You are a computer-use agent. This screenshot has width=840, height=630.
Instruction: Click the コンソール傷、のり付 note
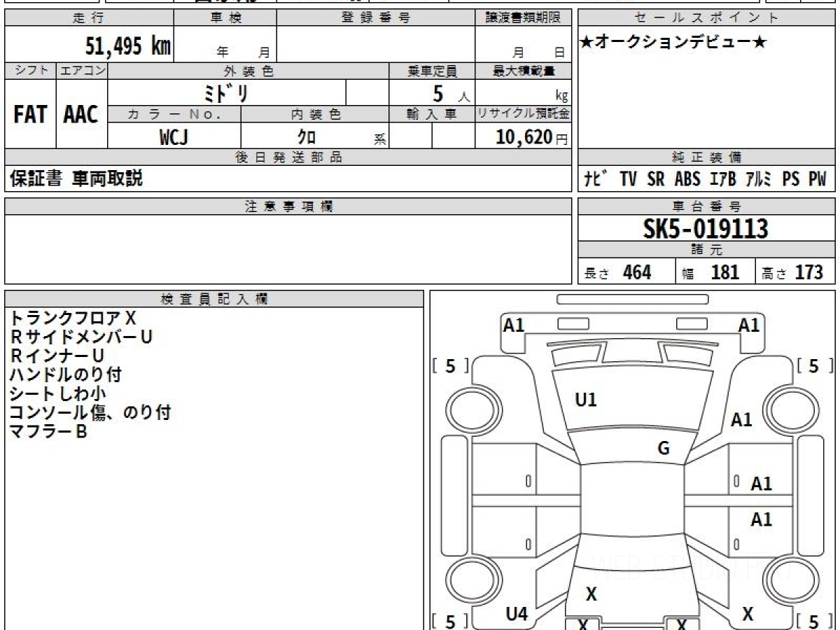click(90, 412)
